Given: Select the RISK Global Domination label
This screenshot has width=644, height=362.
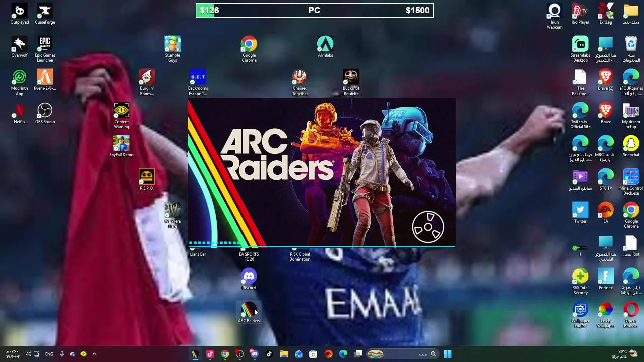Looking at the screenshot, I should tap(300, 257).
